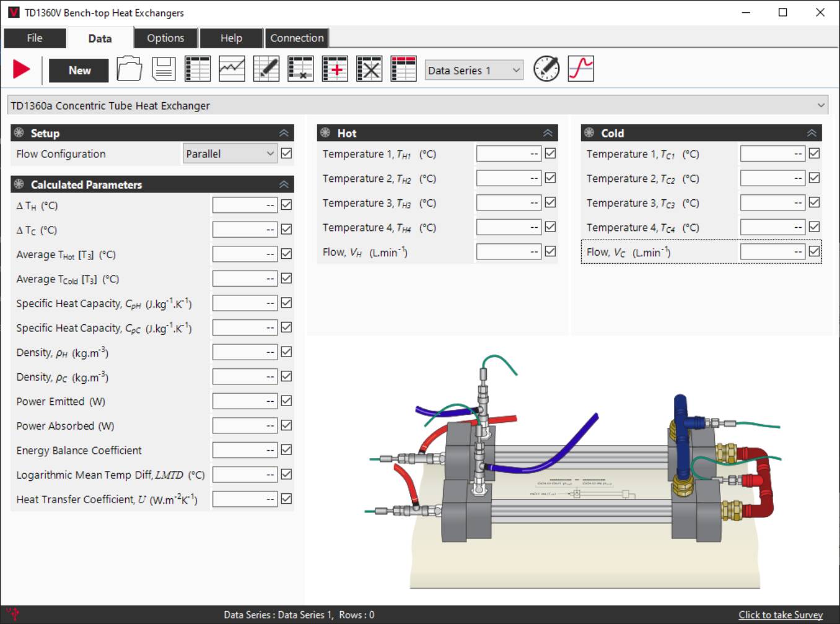Select the edit table icon

pos(266,68)
